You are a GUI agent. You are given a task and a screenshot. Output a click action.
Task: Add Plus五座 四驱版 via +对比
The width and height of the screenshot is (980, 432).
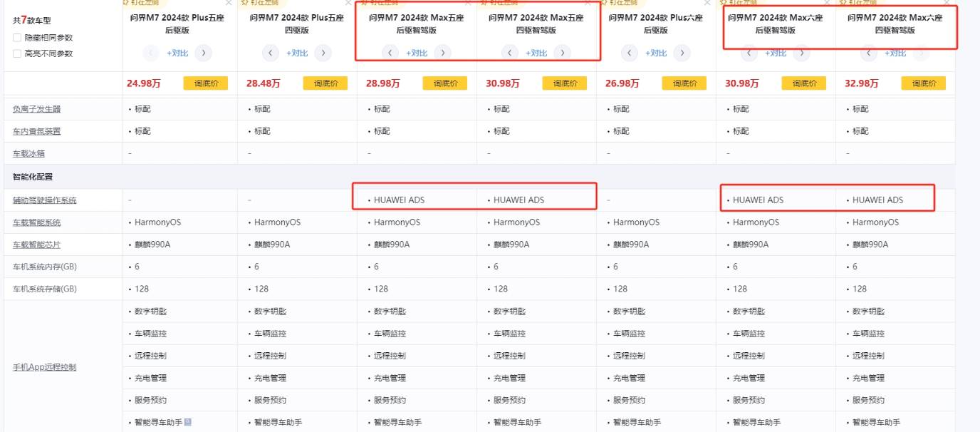(x=297, y=53)
